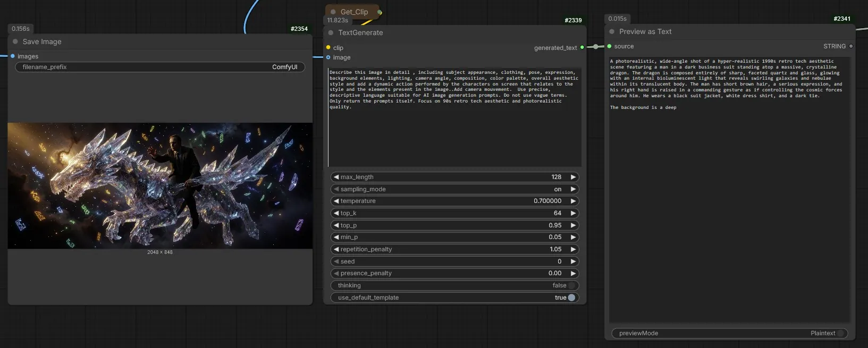This screenshot has width=868, height=348.
Task: Click the max_length value 128
Action: click(x=557, y=177)
